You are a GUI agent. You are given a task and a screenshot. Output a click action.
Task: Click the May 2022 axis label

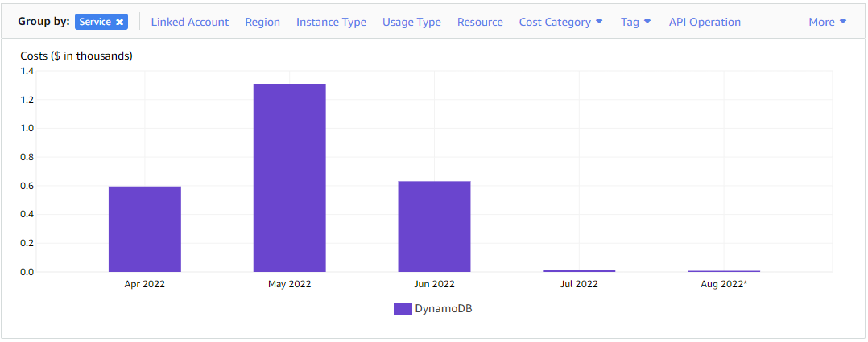pos(289,284)
